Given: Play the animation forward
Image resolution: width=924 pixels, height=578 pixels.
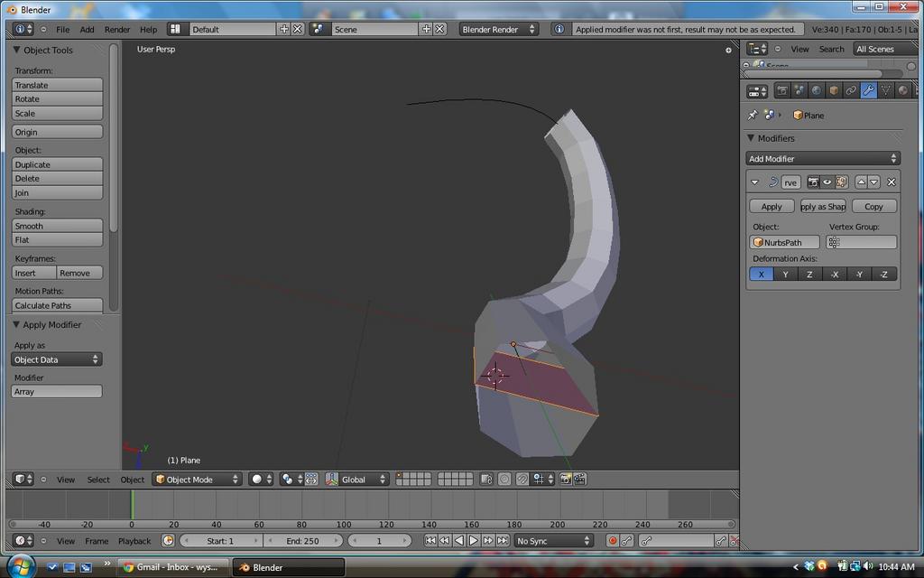Looking at the screenshot, I should (473, 541).
